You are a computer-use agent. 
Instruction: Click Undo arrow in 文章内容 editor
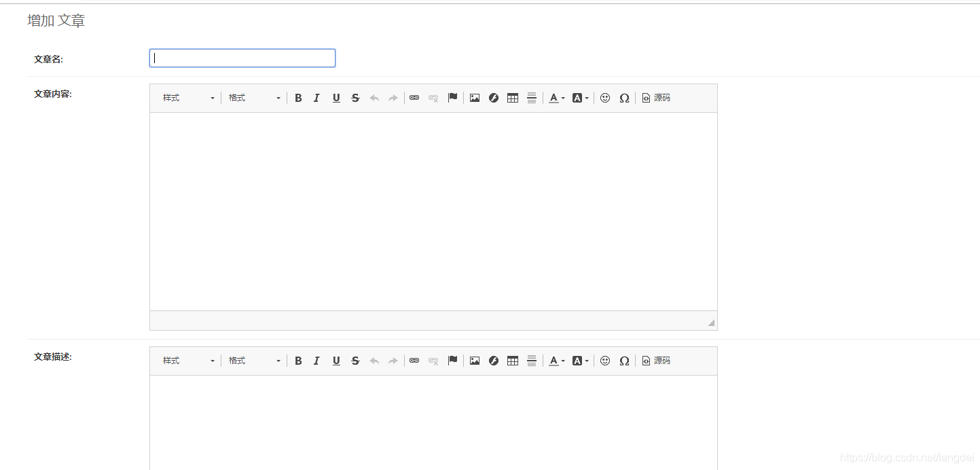[x=374, y=98]
